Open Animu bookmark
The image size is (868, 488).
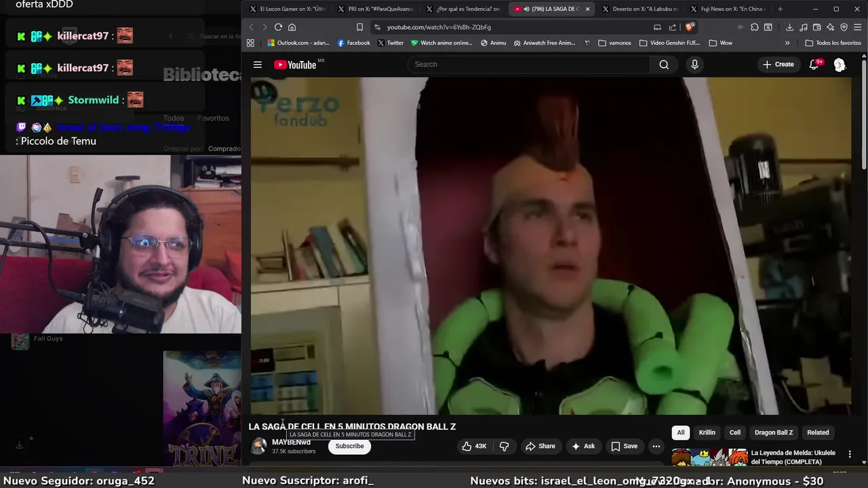click(x=493, y=43)
